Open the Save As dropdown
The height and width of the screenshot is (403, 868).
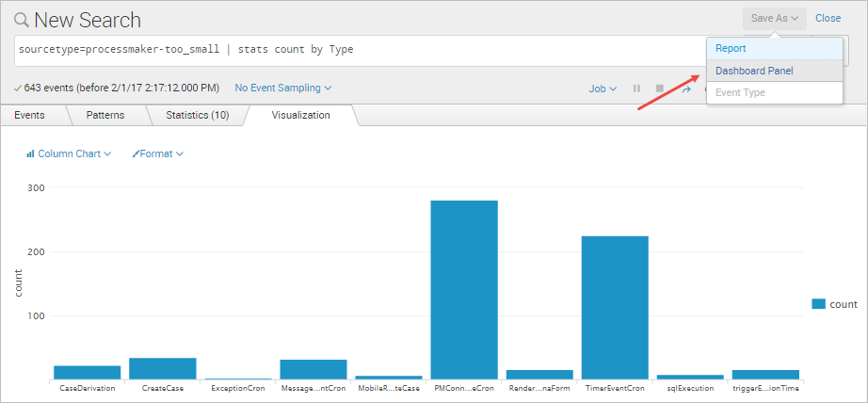pyautogui.click(x=775, y=18)
